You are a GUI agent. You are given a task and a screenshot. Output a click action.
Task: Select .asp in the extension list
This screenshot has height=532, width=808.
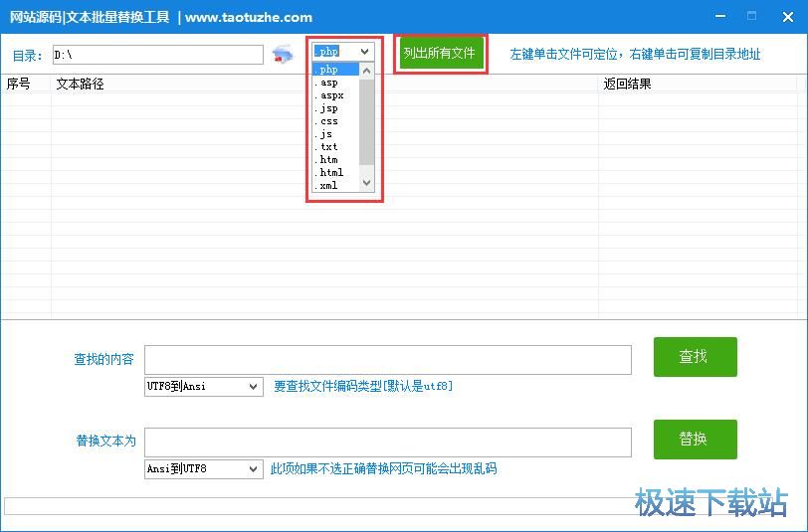[336, 83]
